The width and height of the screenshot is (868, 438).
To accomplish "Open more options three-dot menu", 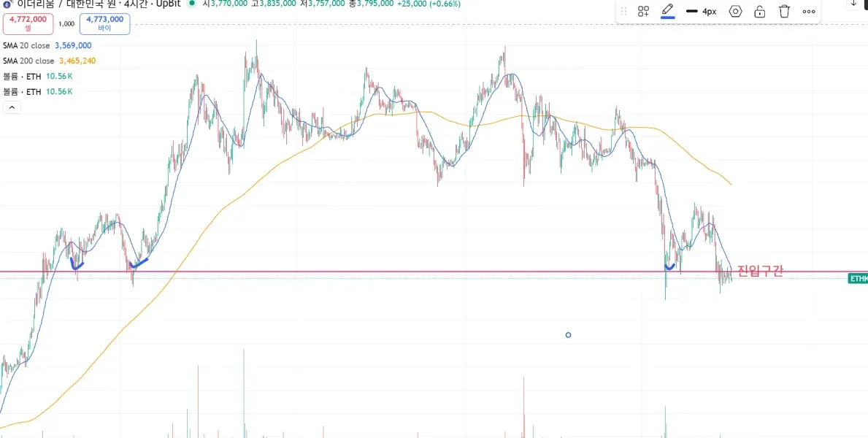I will coord(809,12).
